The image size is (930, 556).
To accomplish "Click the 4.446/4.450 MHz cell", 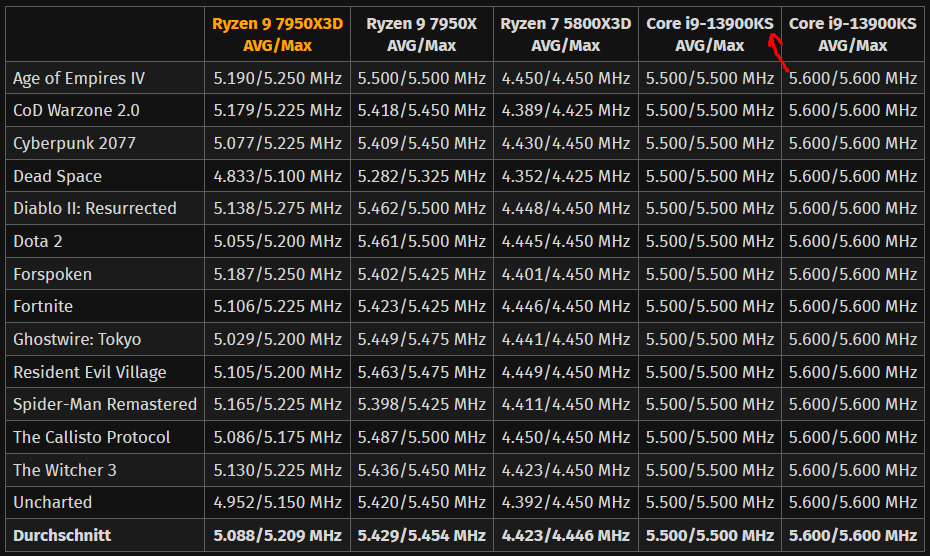I will [x=566, y=306].
